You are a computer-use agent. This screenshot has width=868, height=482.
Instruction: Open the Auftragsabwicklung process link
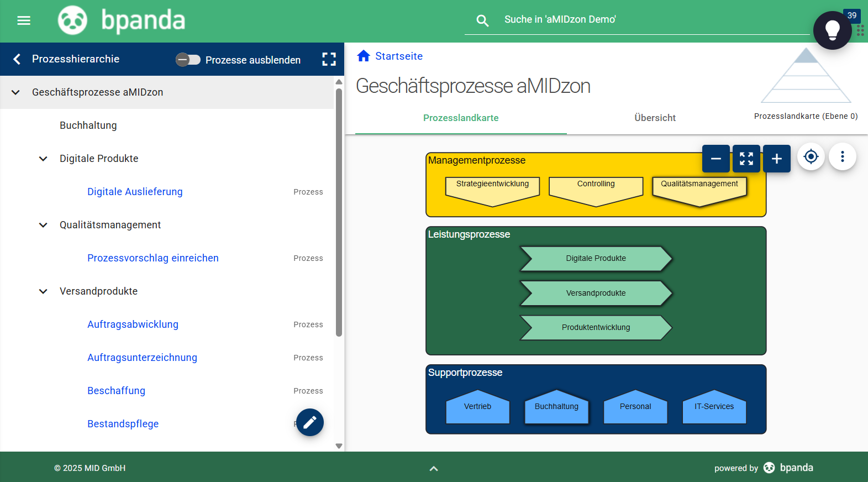tap(133, 324)
